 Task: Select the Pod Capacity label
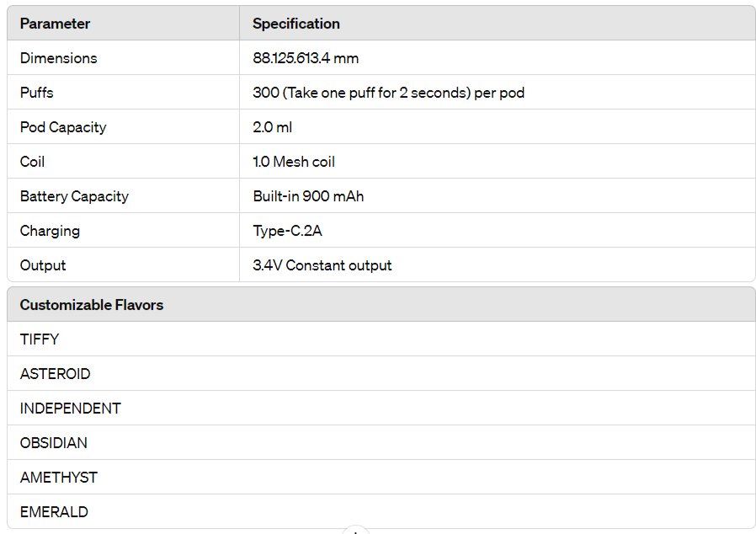coord(63,127)
